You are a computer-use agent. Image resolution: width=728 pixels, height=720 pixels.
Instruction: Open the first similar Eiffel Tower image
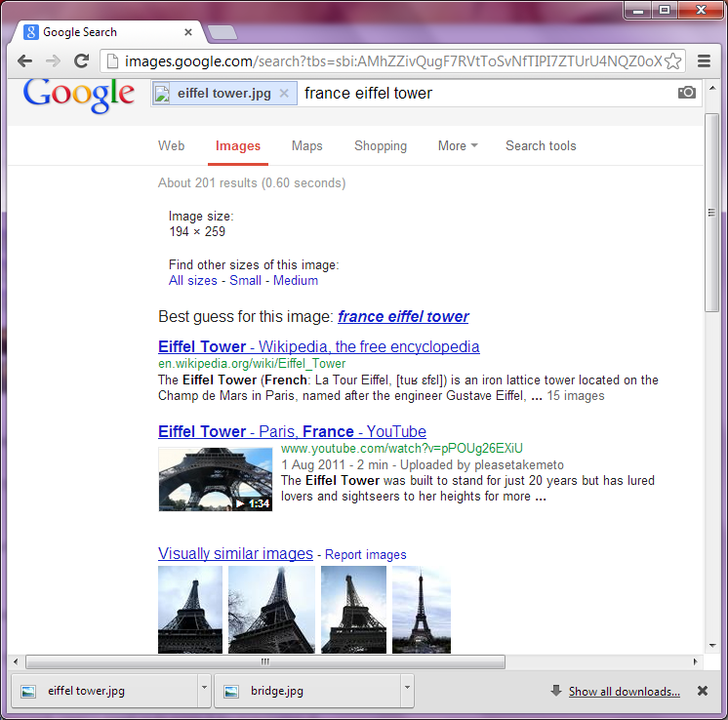coord(190,610)
